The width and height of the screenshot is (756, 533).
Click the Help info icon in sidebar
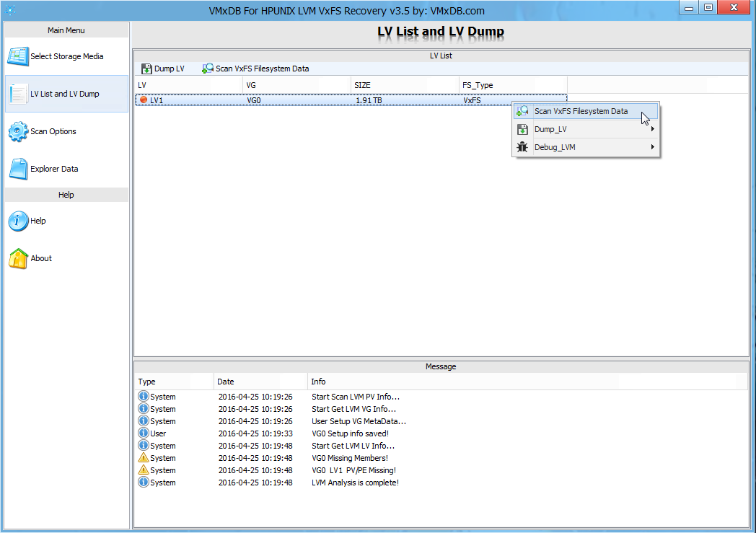(18, 221)
